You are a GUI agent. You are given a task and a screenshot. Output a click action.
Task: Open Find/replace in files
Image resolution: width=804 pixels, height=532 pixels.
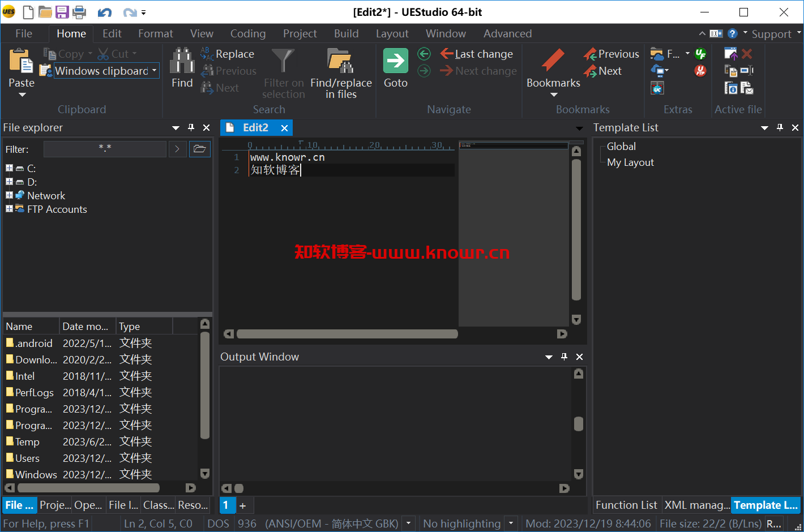click(x=341, y=74)
